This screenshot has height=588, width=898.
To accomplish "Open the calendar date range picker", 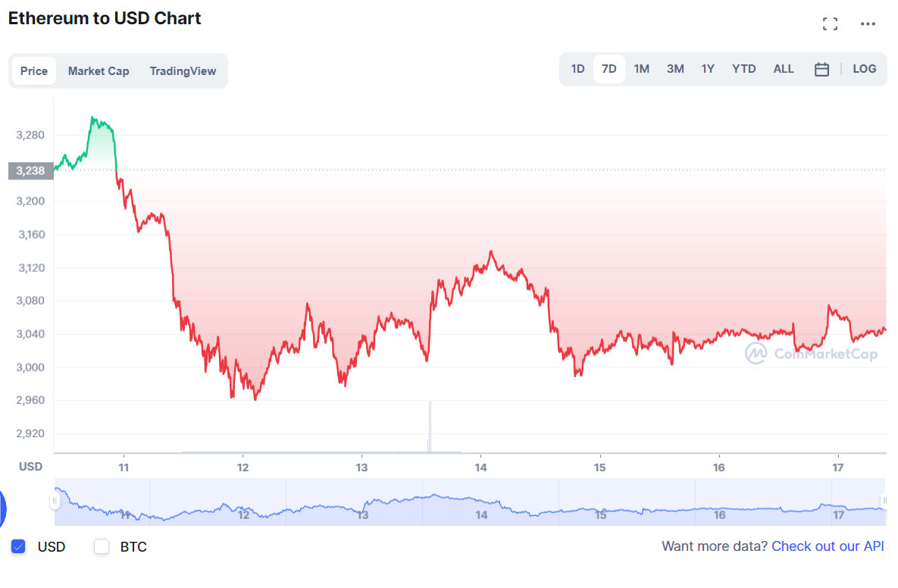I will (x=821, y=69).
